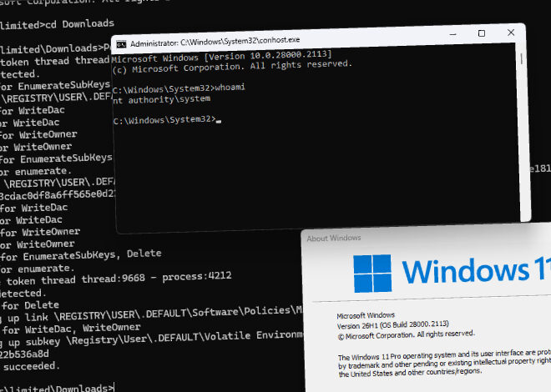Minimize the Administrator conhost window
Image resolution: width=551 pixels, height=392 pixels.
[453, 34]
